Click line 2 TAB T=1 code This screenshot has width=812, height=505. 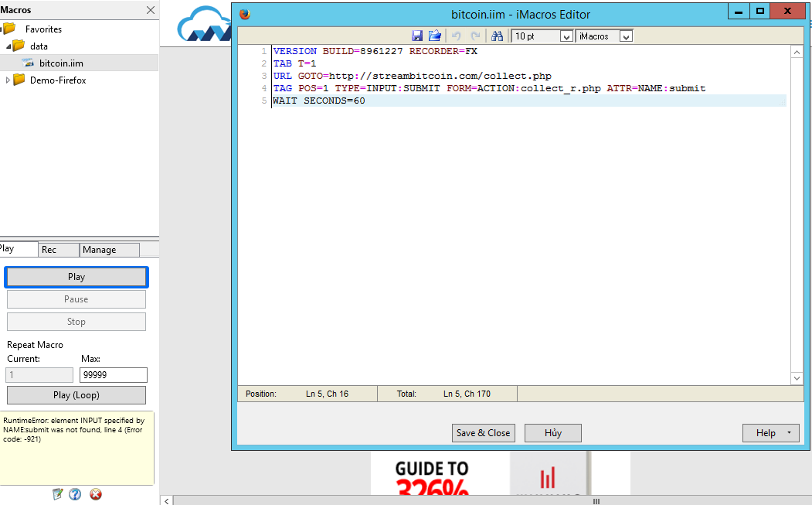coord(294,63)
